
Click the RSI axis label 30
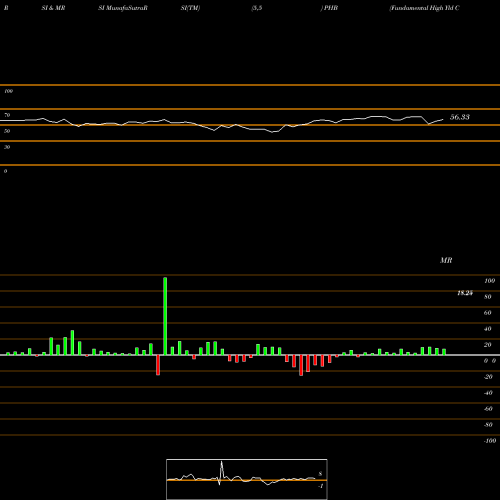[7, 147]
